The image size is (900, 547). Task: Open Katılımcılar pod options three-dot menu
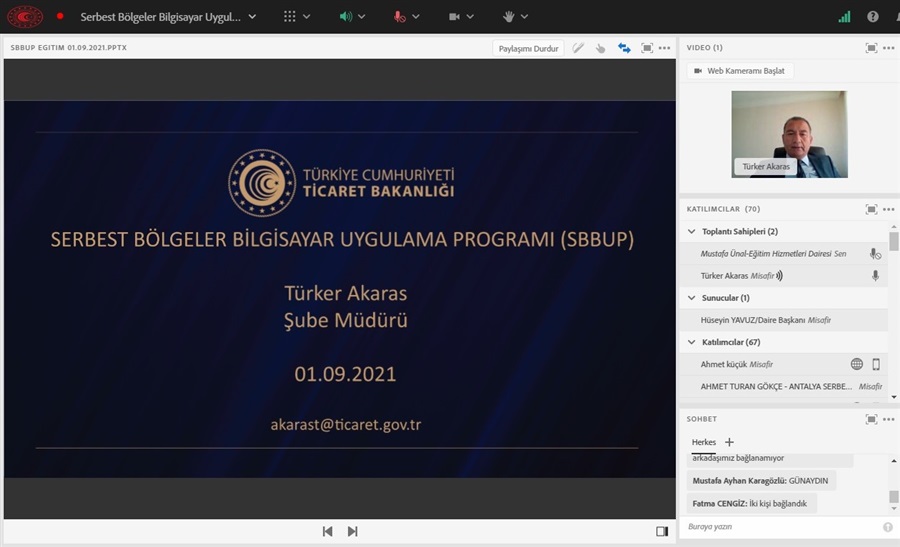tap(889, 209)
